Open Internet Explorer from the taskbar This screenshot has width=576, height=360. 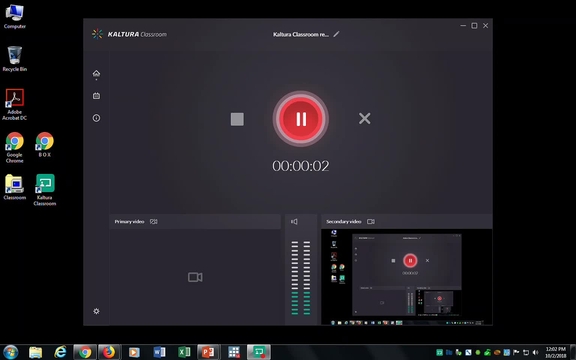[x=60, y=352]
